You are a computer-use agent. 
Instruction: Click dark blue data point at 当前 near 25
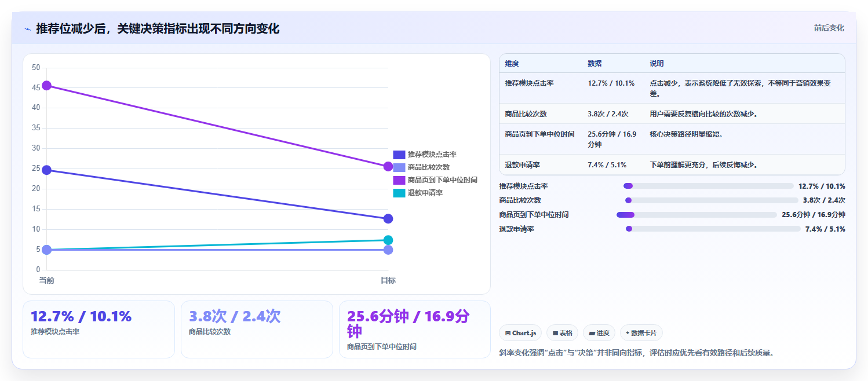pyautogui.click(x=47, y=170)
